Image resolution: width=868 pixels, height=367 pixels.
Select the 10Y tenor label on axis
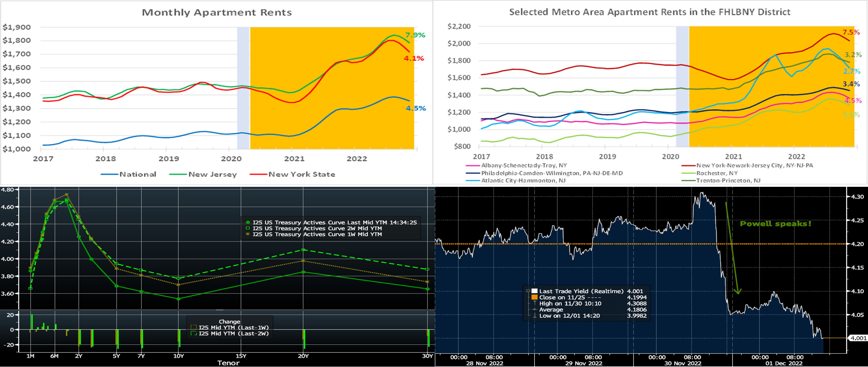(179, 356)
